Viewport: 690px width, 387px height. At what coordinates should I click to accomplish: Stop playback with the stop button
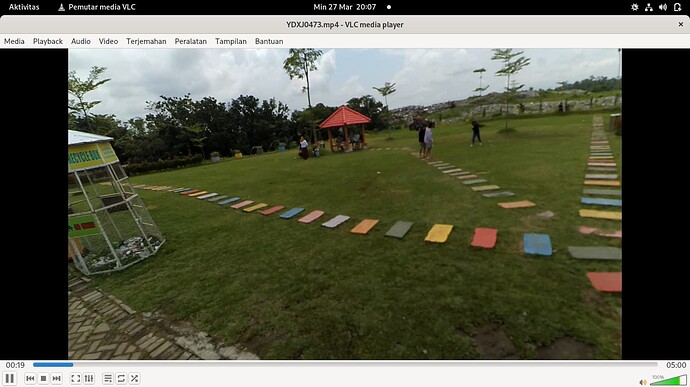(x=43, y=379)
